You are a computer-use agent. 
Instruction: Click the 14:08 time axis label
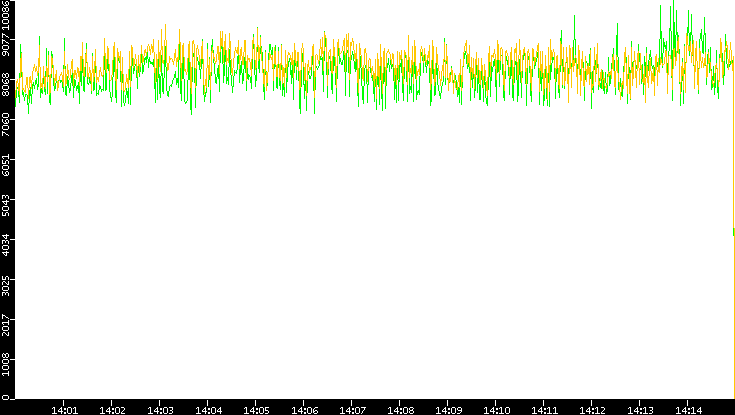[x=401, y=411]
